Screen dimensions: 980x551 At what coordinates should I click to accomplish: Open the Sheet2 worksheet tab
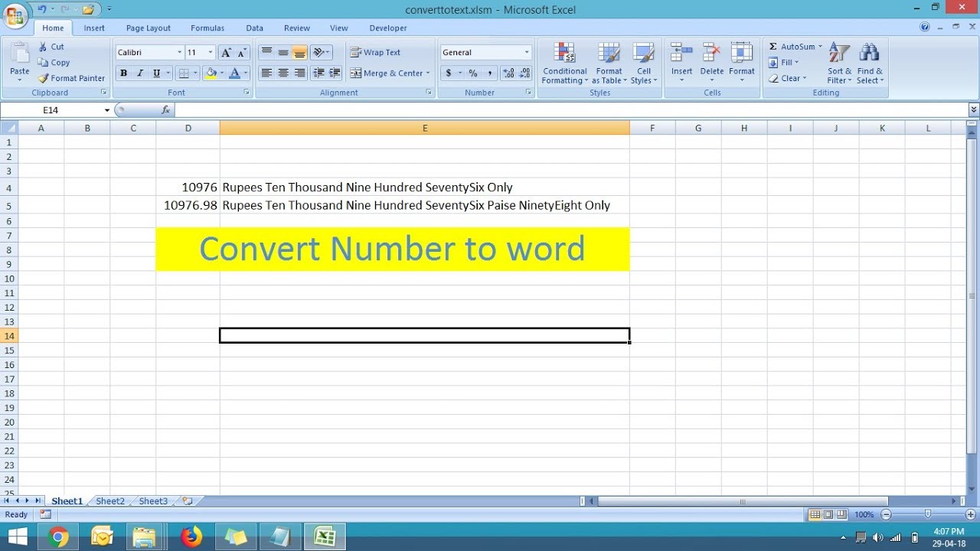point(110,501)
